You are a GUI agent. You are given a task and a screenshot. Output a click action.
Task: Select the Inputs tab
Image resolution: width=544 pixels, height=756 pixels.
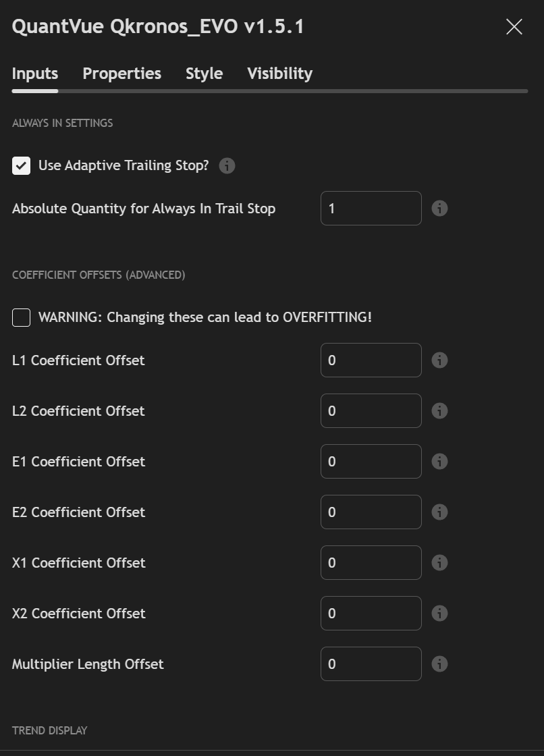[x=35, y=74]
